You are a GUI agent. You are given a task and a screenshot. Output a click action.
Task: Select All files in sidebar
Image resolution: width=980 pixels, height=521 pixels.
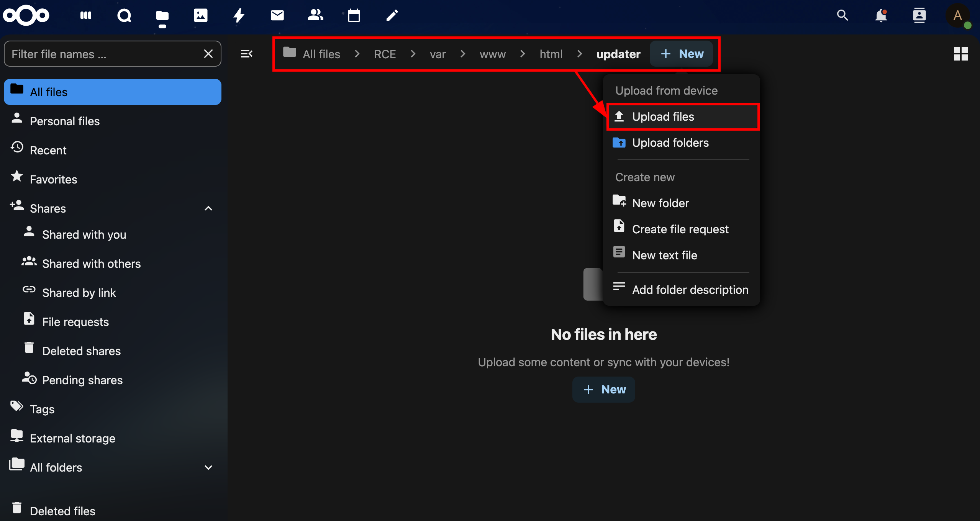coord(113,92)
